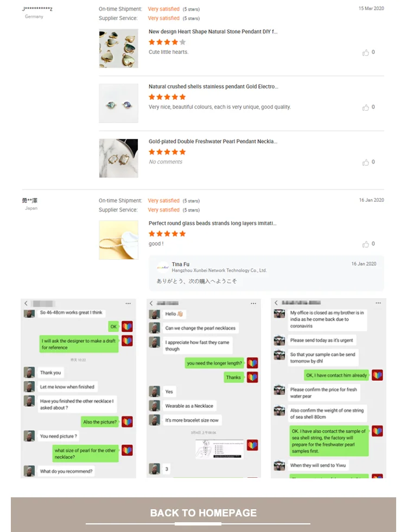This screenshot has height=532, width=407.
Task: Click thumbs-up on crushed shells pendant review
Action: click(366, 107)
